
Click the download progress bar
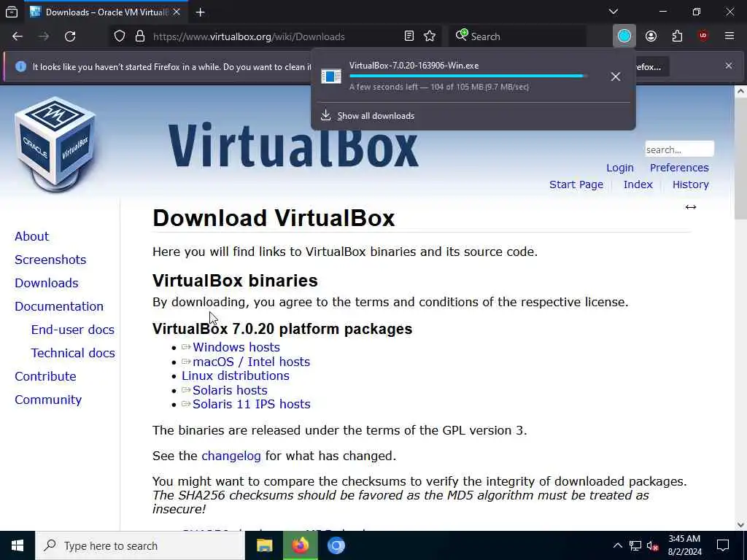[468, 76]
